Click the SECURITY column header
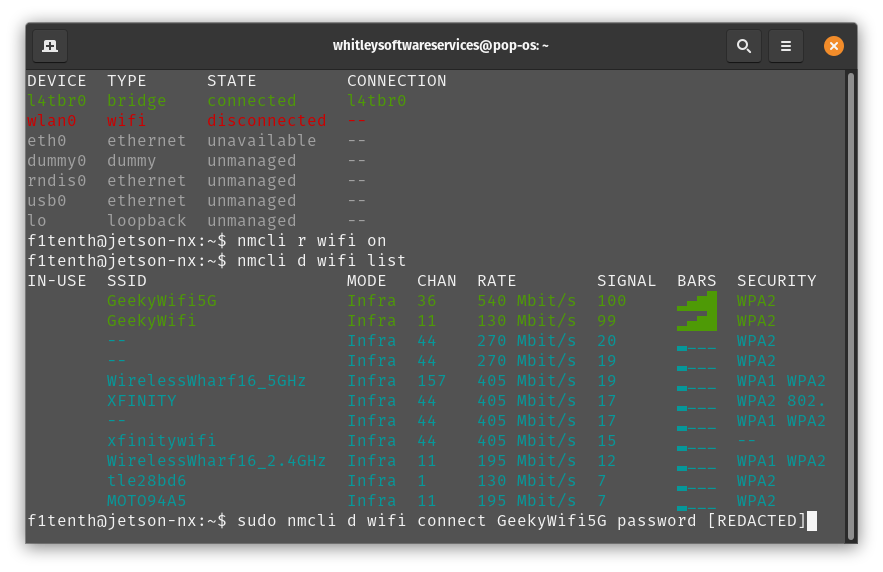The height and width of the screenshot is (572, 883). tap(777, 280)
